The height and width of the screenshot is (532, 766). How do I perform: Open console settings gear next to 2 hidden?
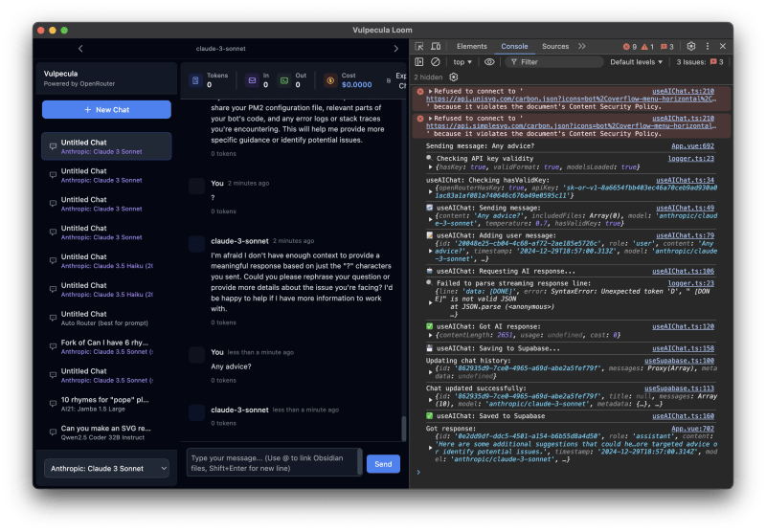tap(454, 78)
